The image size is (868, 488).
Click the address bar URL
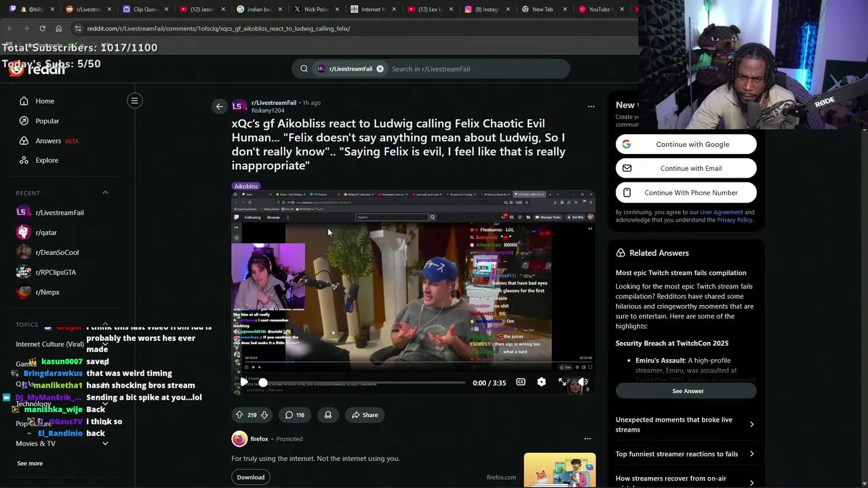218,28
